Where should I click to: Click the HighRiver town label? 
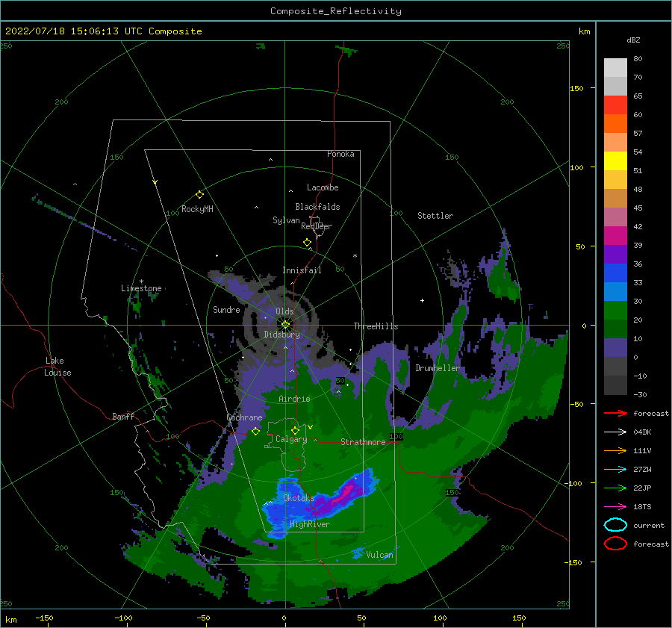pyautogui.click(x=310, y=524)
